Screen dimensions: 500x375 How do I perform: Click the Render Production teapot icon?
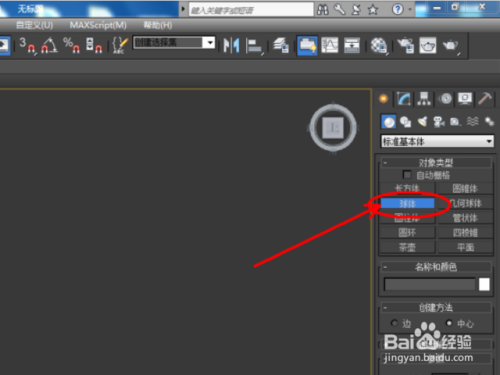tap(451, 45)
